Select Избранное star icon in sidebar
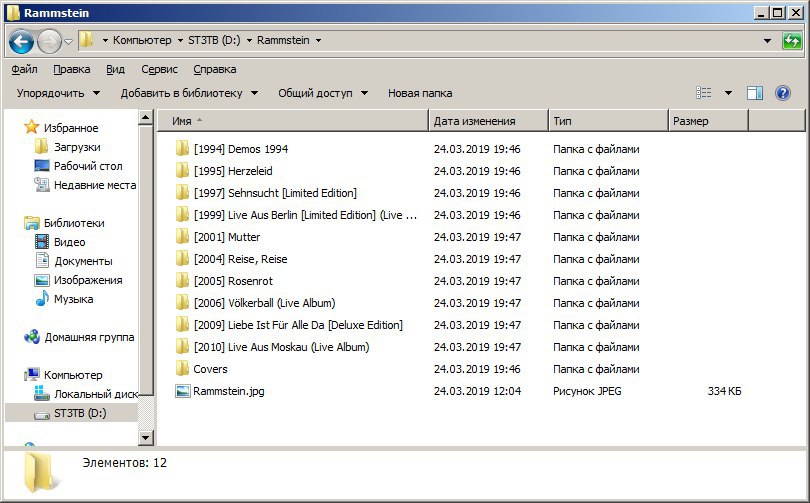This screenshot has height=503, width=810. pos(32,127)
